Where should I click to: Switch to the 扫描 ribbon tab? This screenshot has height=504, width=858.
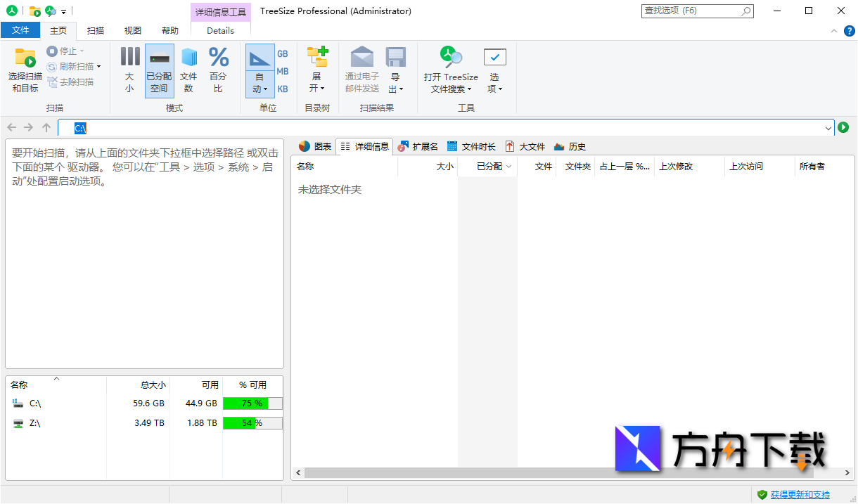96,30
